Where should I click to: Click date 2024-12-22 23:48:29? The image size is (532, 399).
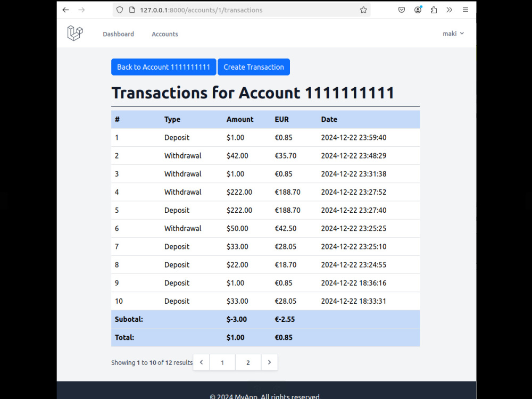pos(354,156)
